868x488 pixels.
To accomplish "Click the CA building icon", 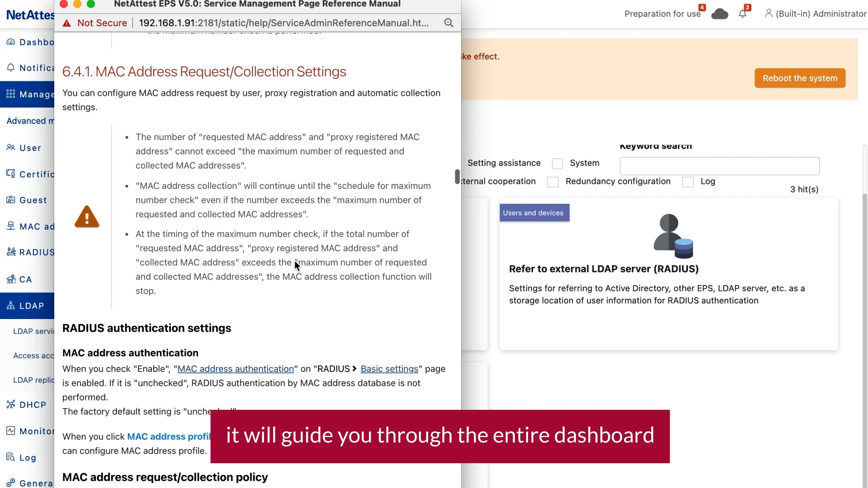I will (x=11, y=279).
